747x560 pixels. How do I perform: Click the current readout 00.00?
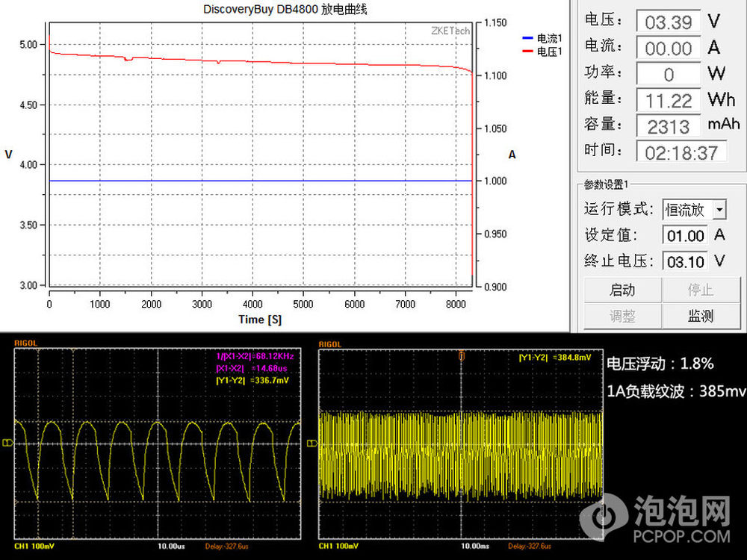coord(669,48)
